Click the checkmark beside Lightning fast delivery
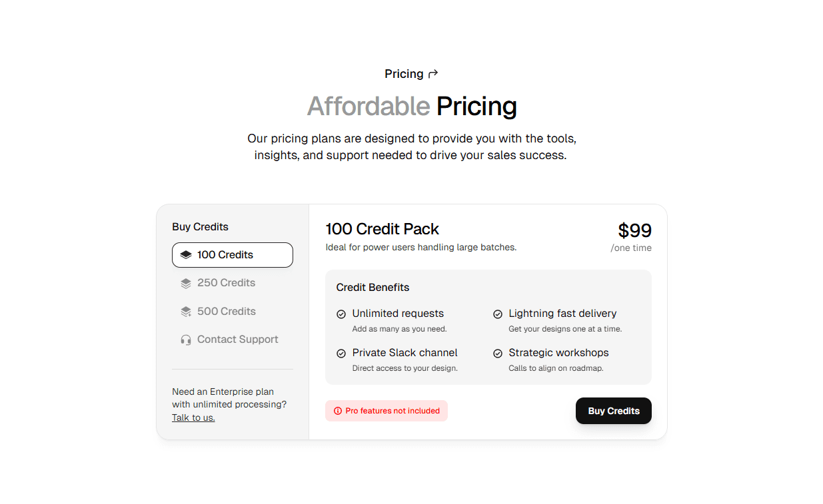Image resolution: width=823 pixels, height=504 pixels. point(498,314)
